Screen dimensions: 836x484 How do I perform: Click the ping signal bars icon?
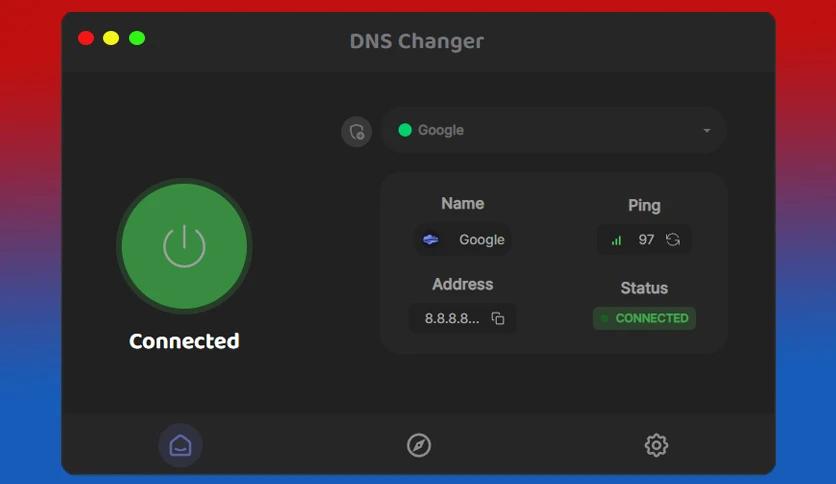coord(616,240)
